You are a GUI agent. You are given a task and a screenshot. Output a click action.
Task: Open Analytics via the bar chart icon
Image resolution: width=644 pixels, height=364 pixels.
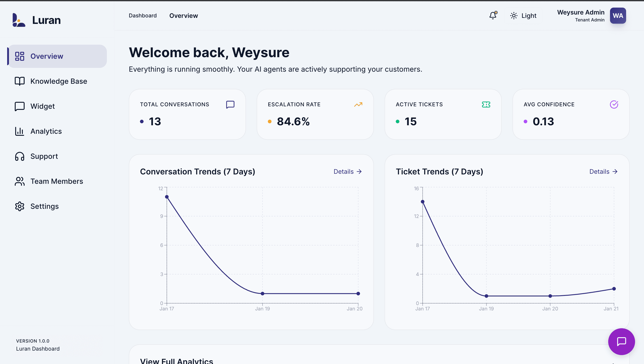(19, 131)
